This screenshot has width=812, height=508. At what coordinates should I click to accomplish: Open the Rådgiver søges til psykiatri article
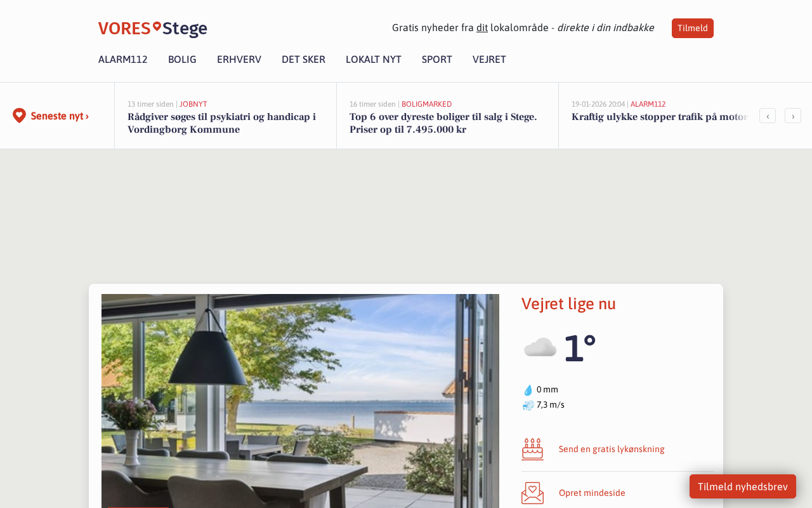point(221,123)
